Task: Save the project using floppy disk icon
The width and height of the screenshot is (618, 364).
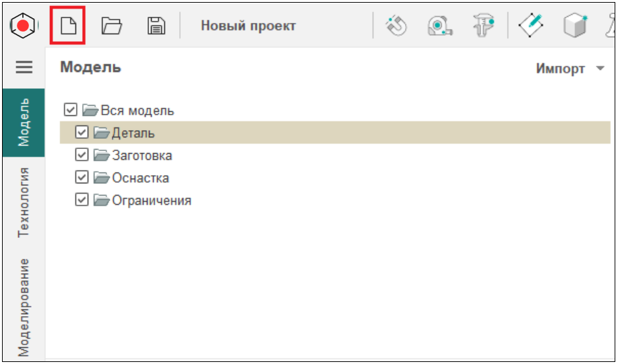Action: coord(156,26)
